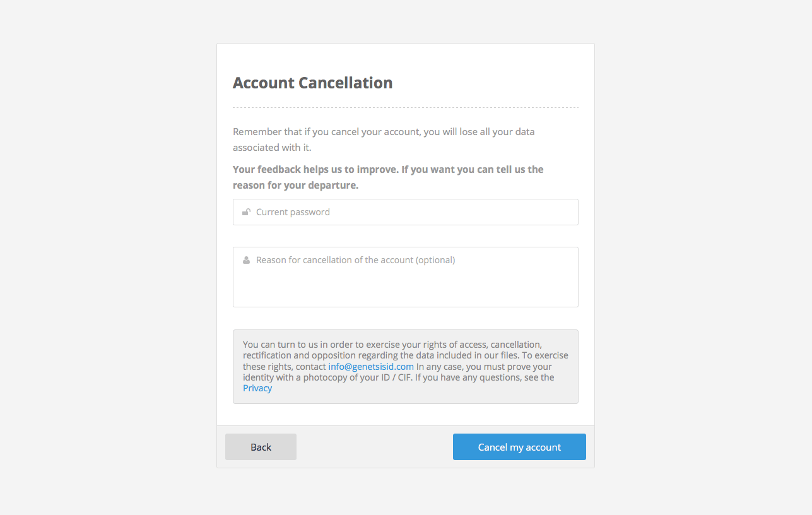The image size is (812, 515).
Task: Click empty footer space between the two buttons
Action: click(374, 447)
